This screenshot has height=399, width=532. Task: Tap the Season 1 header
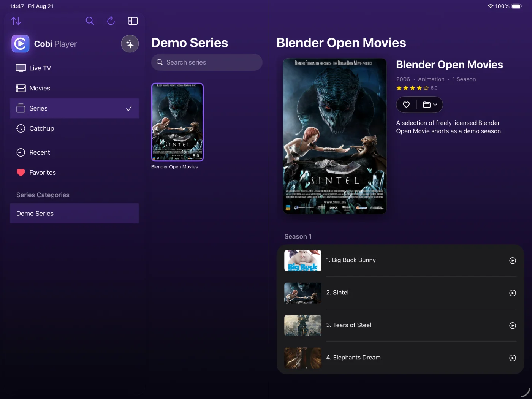(x=298, y=237)
